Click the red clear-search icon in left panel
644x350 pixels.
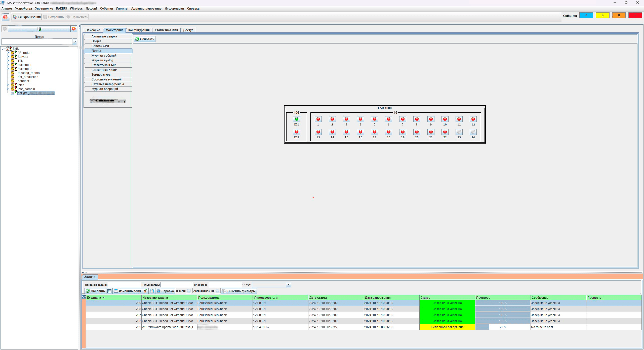coord(74,29)
